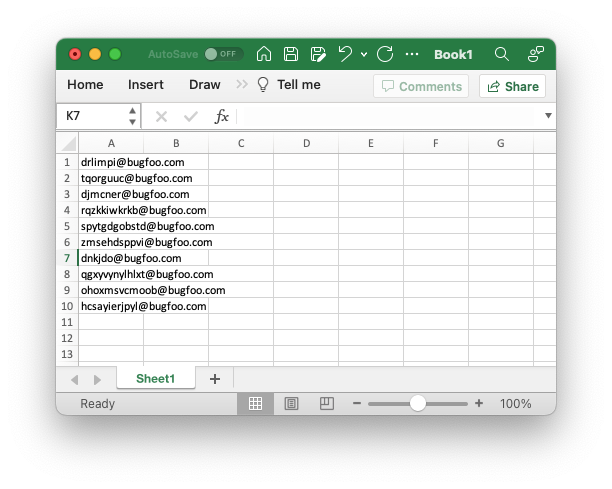
Task: Switch to Page Layout view
Action: pos(291,403)
